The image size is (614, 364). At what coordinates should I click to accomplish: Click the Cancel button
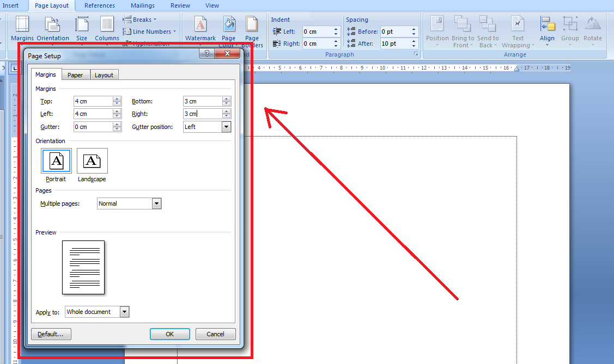click(x=215, y=334)
